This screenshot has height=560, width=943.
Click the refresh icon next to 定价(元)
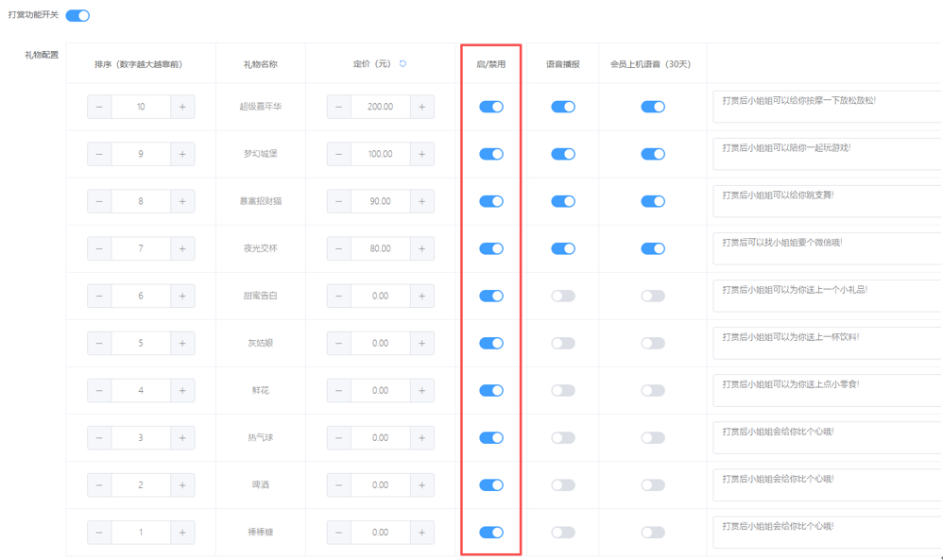tap(403, 63)
